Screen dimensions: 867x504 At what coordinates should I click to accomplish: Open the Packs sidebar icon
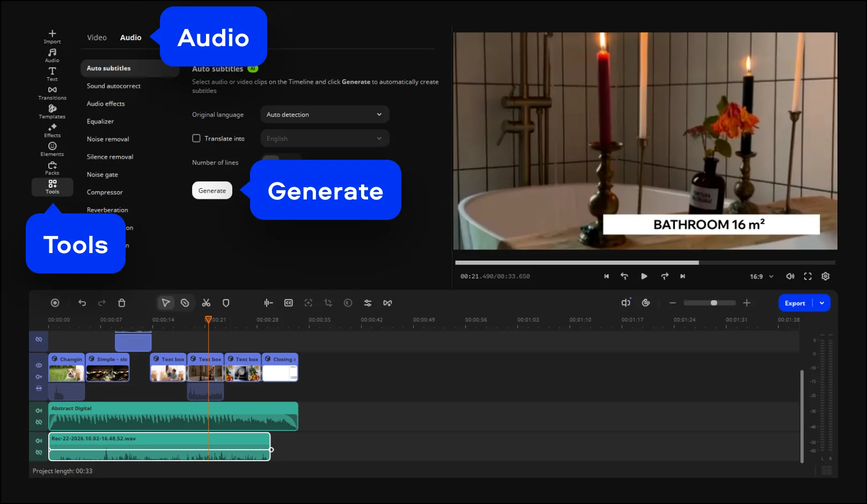[x=52, y=168]
